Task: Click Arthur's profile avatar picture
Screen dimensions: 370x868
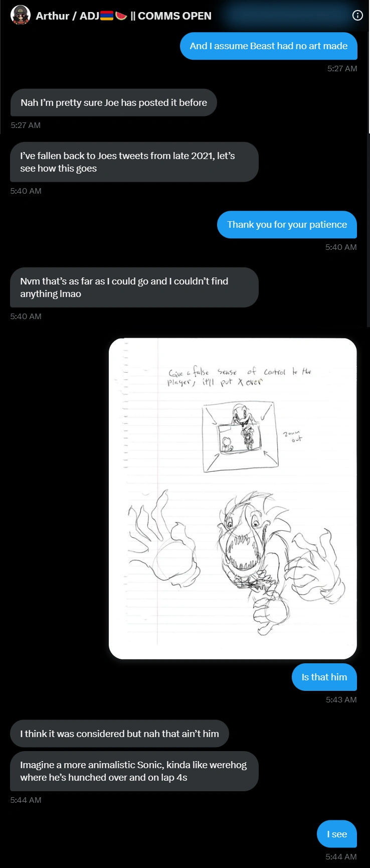Action: [x=21, y=16]
